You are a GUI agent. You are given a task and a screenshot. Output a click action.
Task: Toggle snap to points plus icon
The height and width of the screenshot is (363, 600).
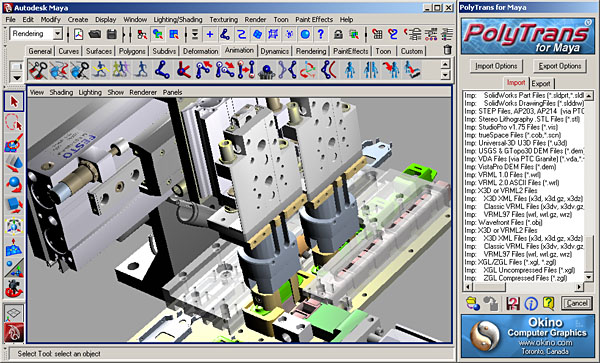click(210, 34)
